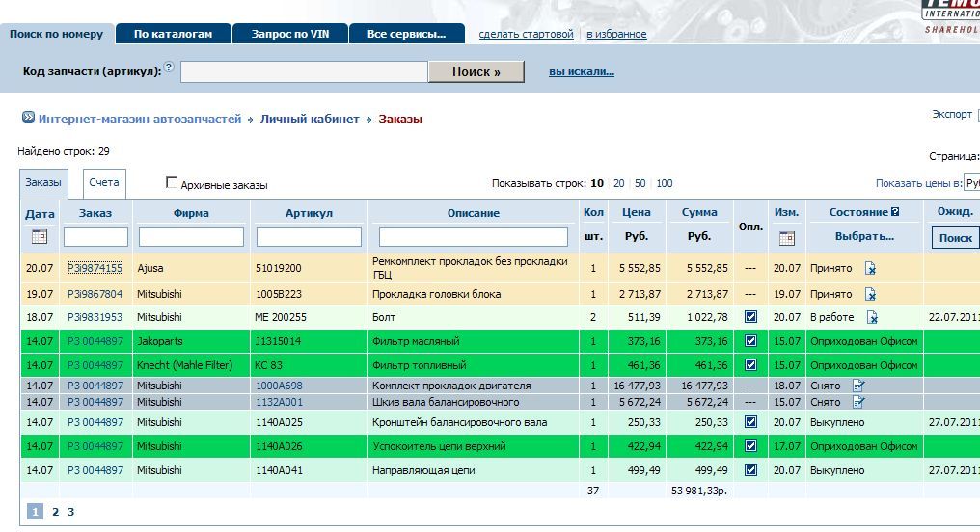Open the вы искали... search history
Image resolution: width=980 pixels, height=532 pixels.
581,71
